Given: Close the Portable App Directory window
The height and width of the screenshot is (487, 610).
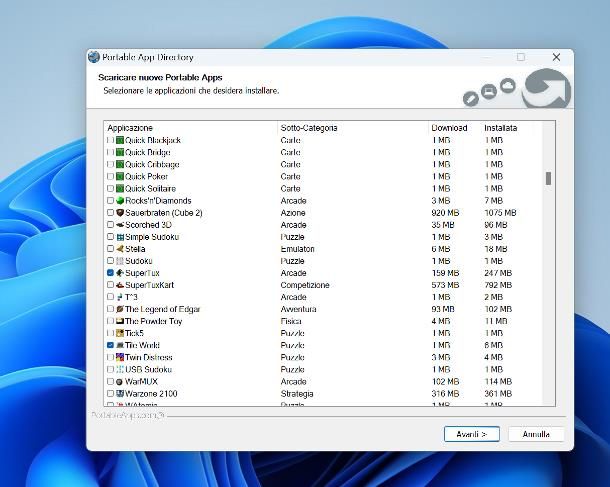Looking at the screenshot, I should click(x=556, y=57).
